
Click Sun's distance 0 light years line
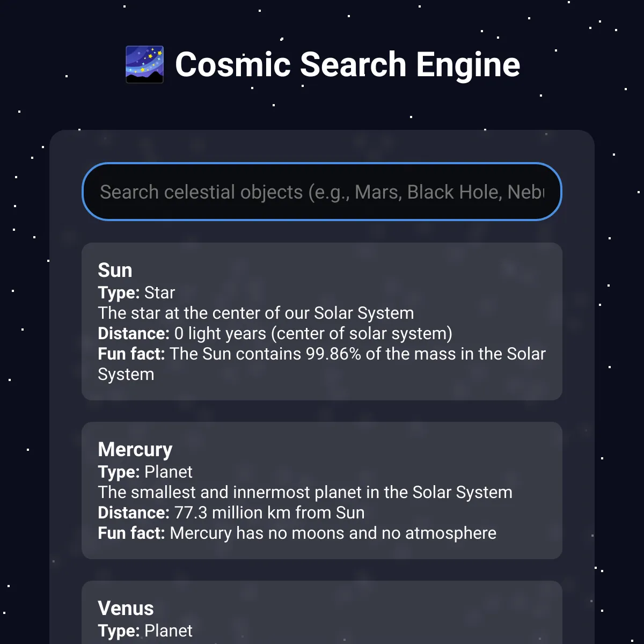[275, 334]
